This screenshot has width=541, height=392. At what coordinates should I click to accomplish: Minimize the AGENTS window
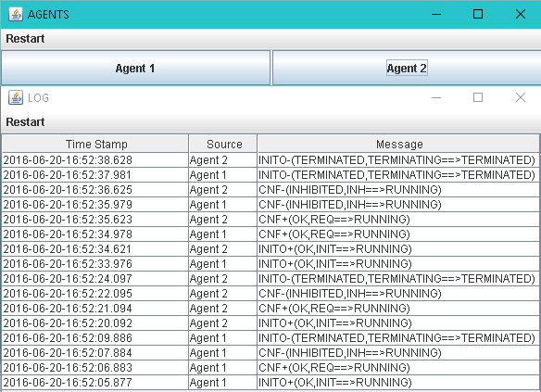[436, 14]
